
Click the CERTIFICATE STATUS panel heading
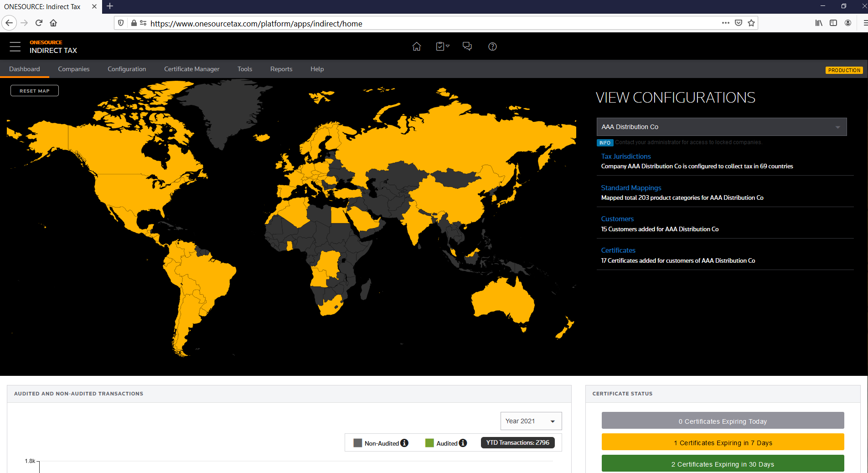pos(622,393)
